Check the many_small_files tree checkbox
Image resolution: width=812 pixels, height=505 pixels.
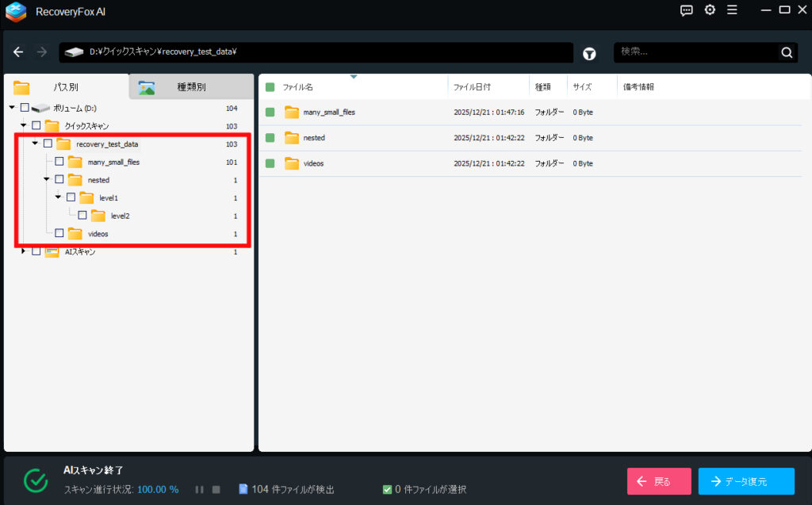tap(59, 162)
